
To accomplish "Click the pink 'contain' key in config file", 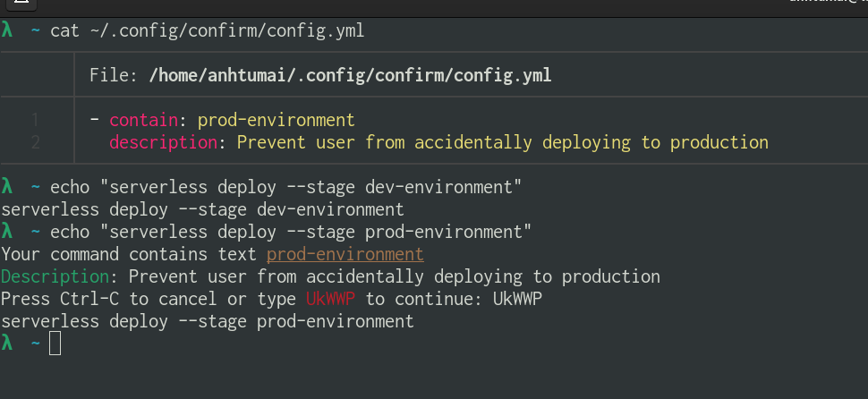I will (x=144, y=120).
